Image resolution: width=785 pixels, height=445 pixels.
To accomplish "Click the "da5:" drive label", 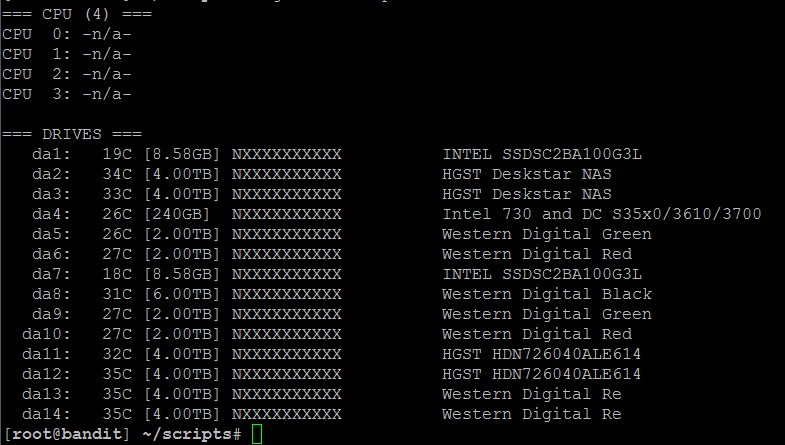I will coord(52,234).
